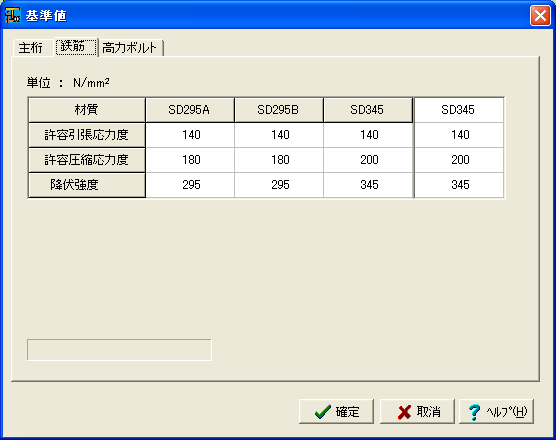Click the SD295A column header

(190, 110)
